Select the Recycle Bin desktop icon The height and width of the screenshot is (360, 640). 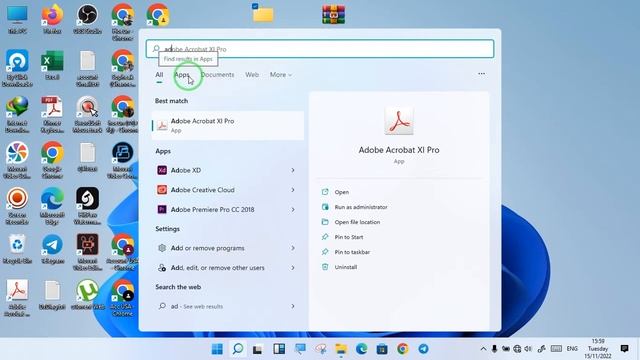(17, 249)
